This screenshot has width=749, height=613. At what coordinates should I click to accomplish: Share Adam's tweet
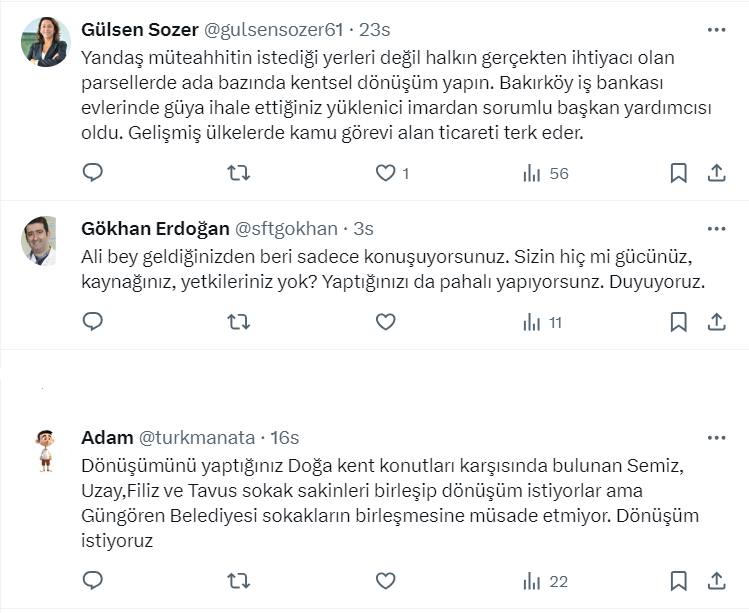(x=716, y=581)
